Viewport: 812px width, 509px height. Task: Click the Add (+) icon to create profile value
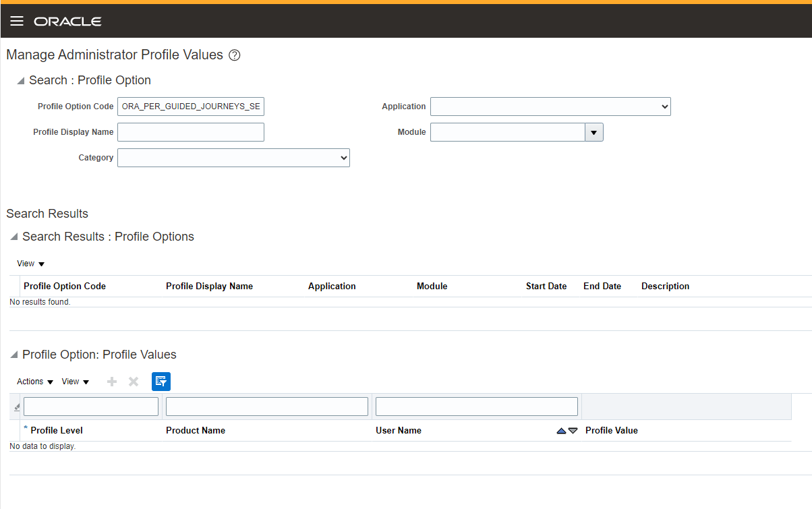(x=111, y=381)
